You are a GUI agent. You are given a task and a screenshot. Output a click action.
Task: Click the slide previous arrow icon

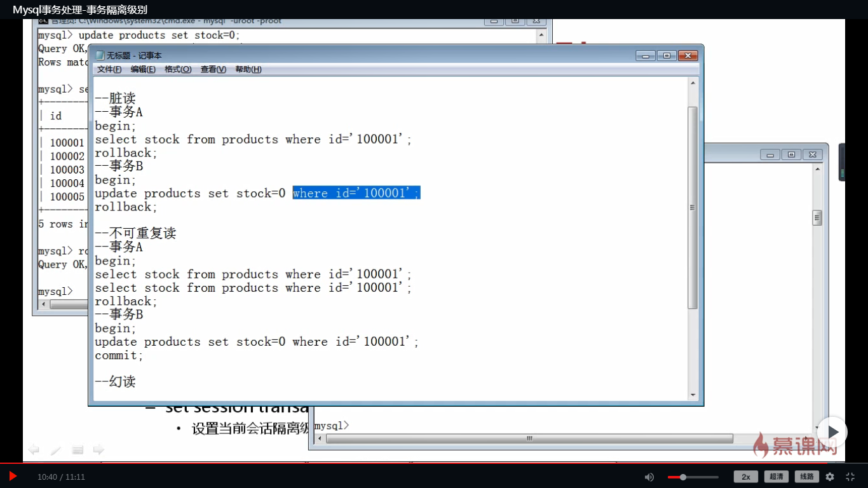[x=34, y=450]
